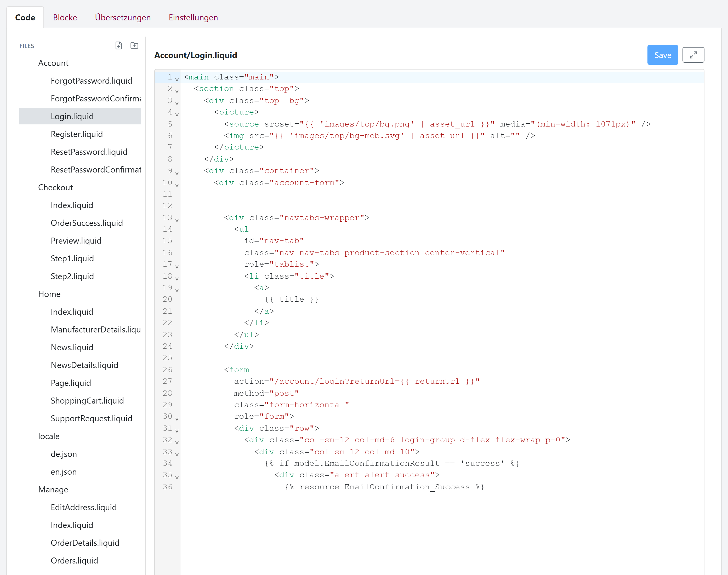Open NewsDetails.liquid file
Screen dimensions: 728x575
tap(84, 365)
